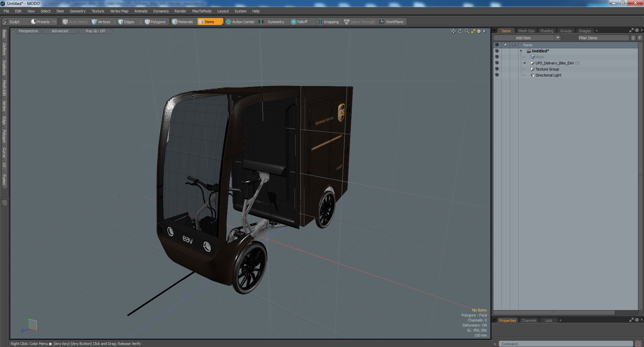The height and width of the screenshot is (347, 644).
Task: Toggle visibility of Untitled scene
Action: (x=497, y=51)
